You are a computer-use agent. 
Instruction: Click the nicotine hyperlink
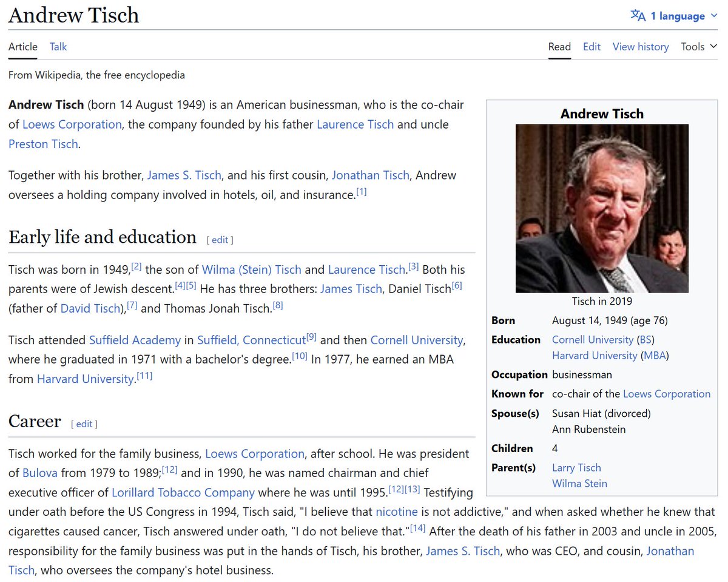[396, 512]
